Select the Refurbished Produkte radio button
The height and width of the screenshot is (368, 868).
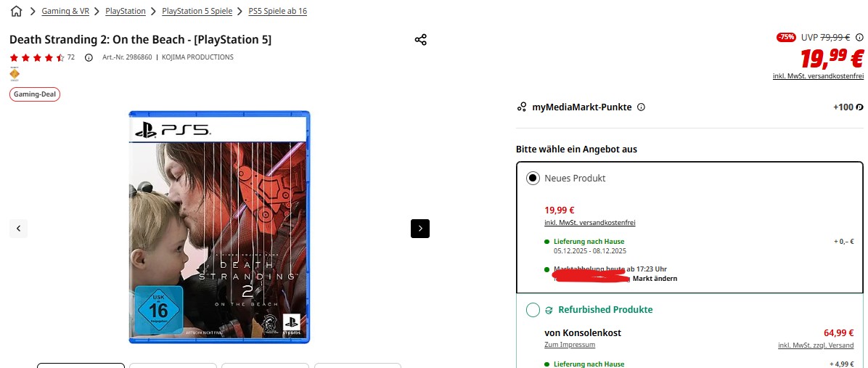pyautogui.click(x=533, y=310)
